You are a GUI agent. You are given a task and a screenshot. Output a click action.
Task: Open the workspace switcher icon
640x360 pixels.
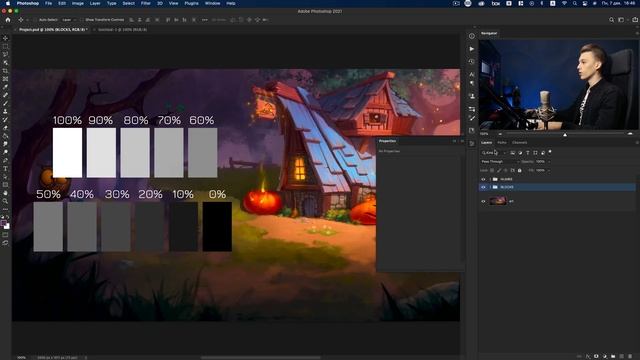(621, 20)
